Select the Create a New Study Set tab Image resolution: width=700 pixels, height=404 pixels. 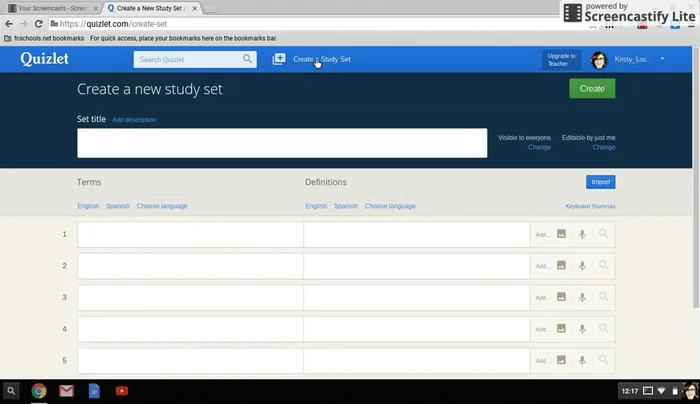[x=150, y=8]
